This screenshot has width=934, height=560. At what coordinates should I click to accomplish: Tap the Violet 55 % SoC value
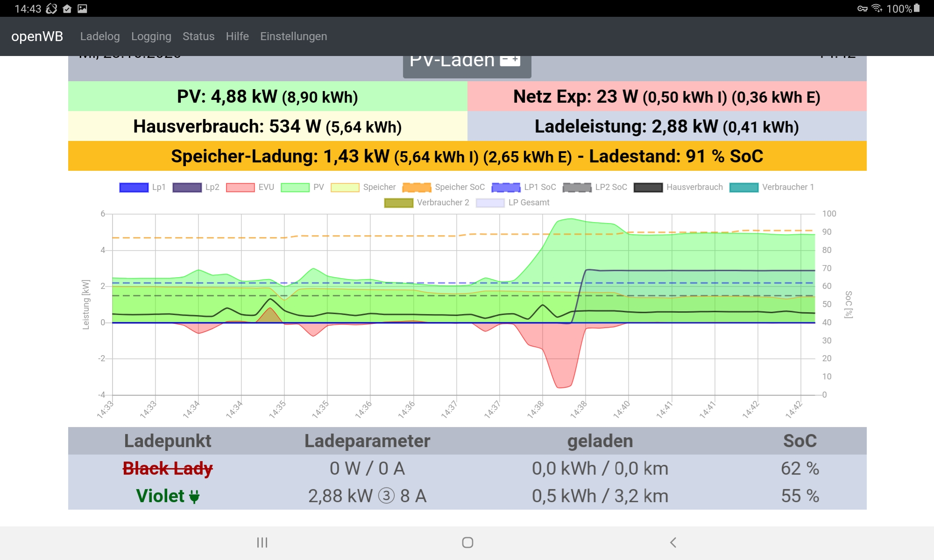tap(800, 496)
